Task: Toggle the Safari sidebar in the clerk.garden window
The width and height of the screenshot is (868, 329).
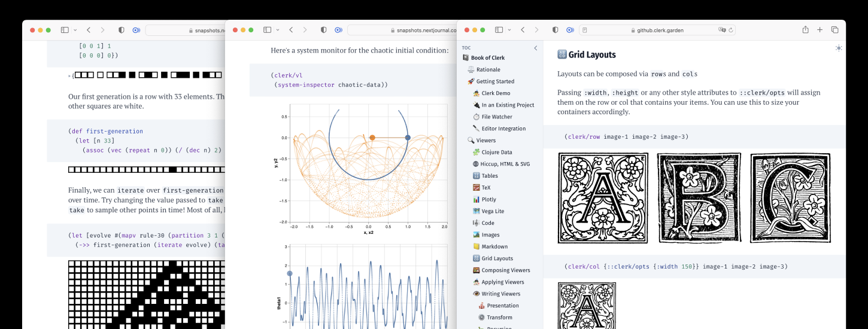Action: [499, 30]
